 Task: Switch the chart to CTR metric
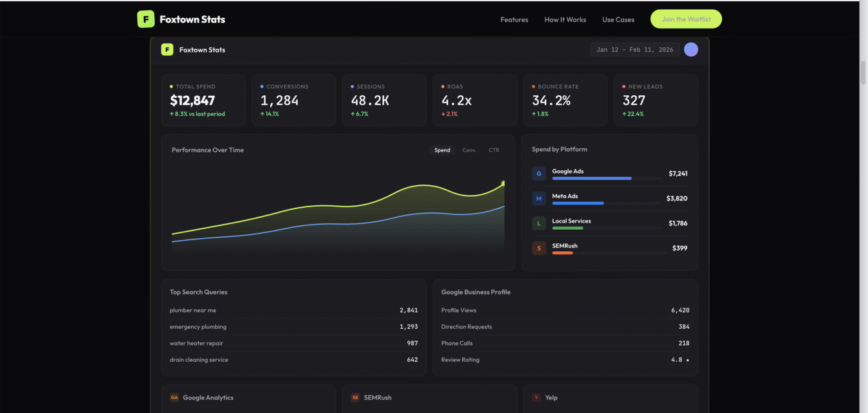[x=494, y=150]
